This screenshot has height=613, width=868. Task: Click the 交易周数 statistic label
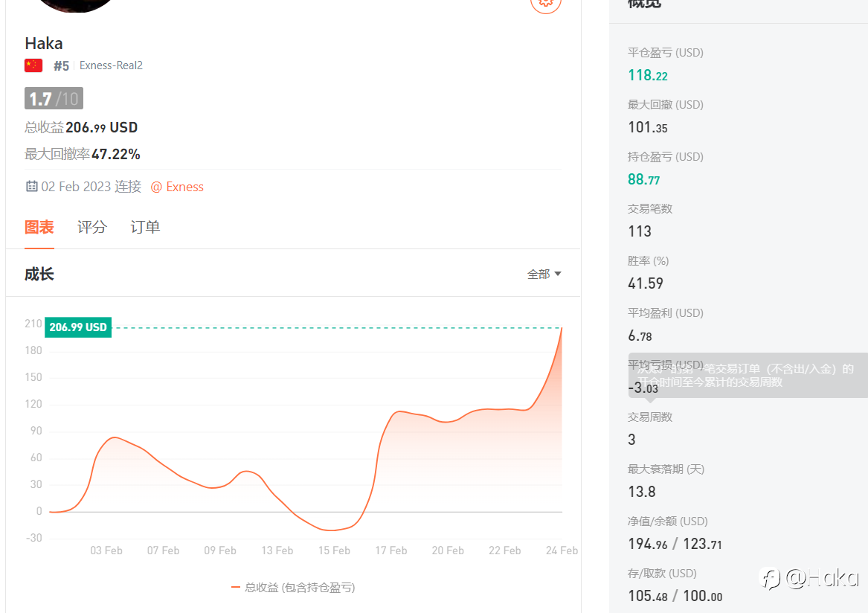(650, 417)
